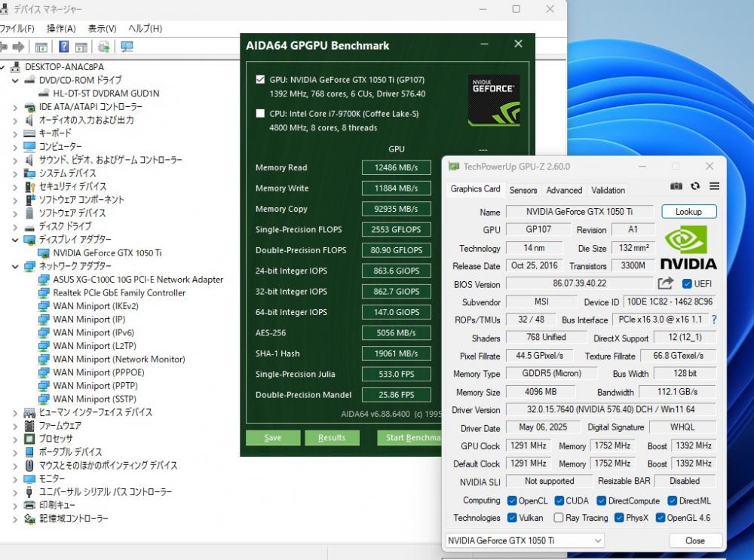The height and width of the screenshot is (560, 754).
Task: Collapse the DVD/CD-ROM ドライブ node
Action: click(15, 81)
